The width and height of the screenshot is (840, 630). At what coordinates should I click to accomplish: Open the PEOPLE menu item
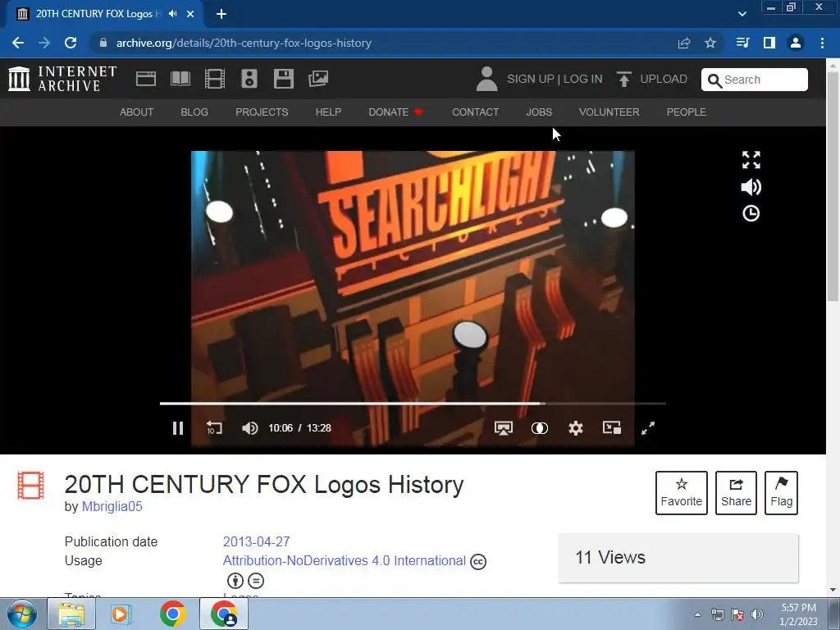(687, 112)
